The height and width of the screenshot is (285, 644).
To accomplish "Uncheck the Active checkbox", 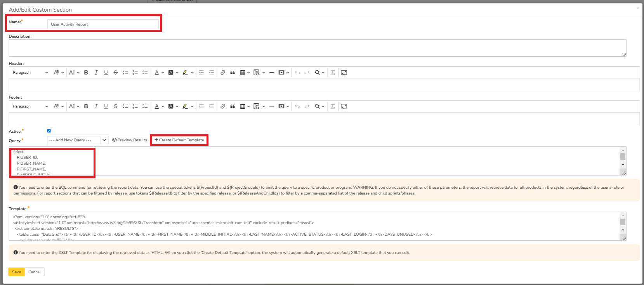I will [x=49, y=131].
